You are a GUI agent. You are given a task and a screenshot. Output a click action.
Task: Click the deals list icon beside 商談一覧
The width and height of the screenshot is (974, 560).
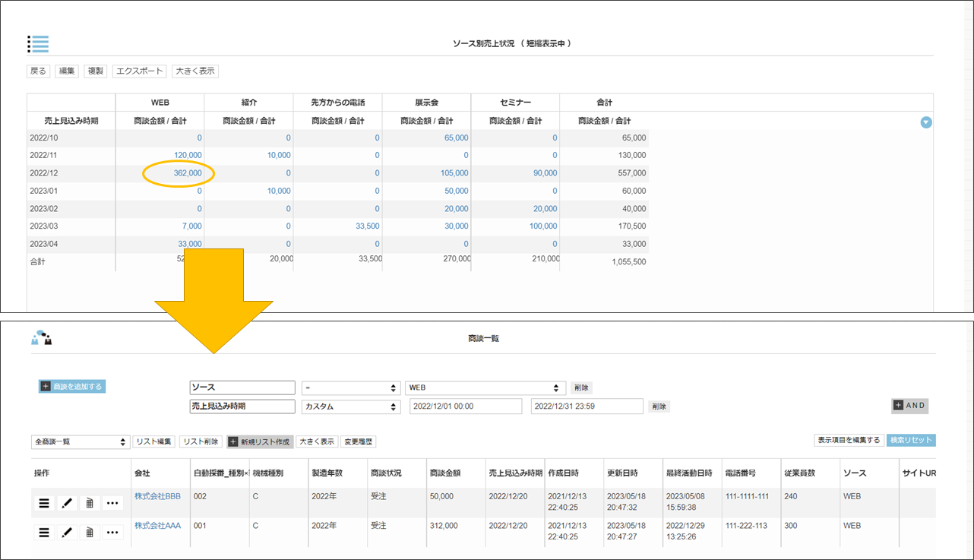42,338
